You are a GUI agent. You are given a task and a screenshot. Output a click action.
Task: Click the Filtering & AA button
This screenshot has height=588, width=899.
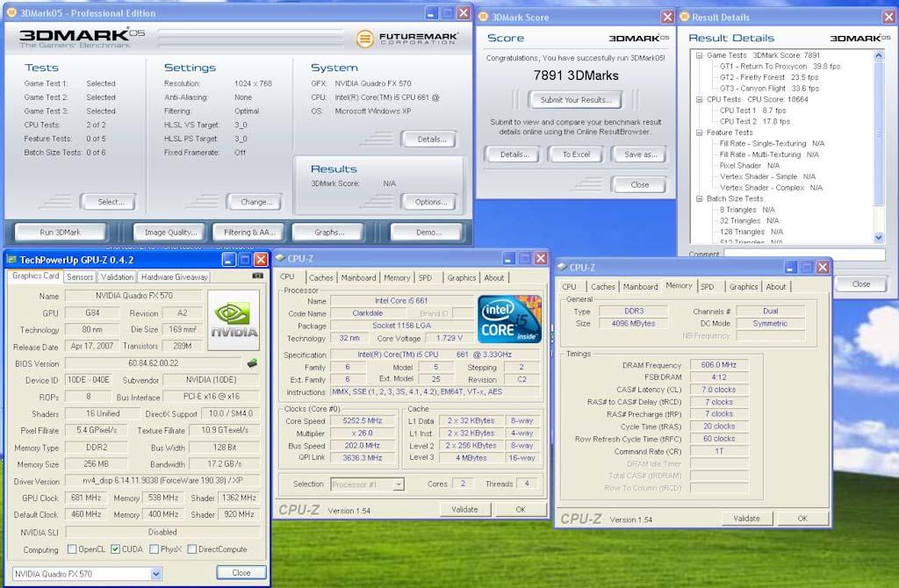point(249,232)
